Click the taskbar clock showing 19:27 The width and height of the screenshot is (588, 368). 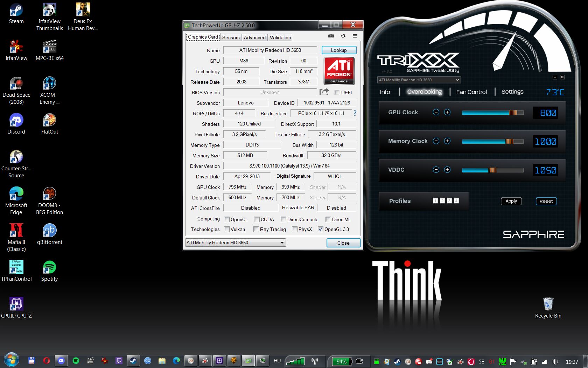[572, 362]
